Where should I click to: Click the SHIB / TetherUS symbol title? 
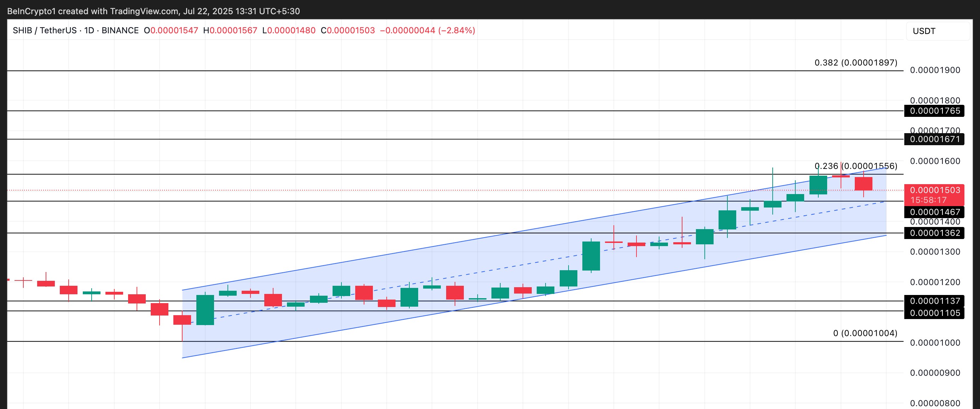pos(45,30)
